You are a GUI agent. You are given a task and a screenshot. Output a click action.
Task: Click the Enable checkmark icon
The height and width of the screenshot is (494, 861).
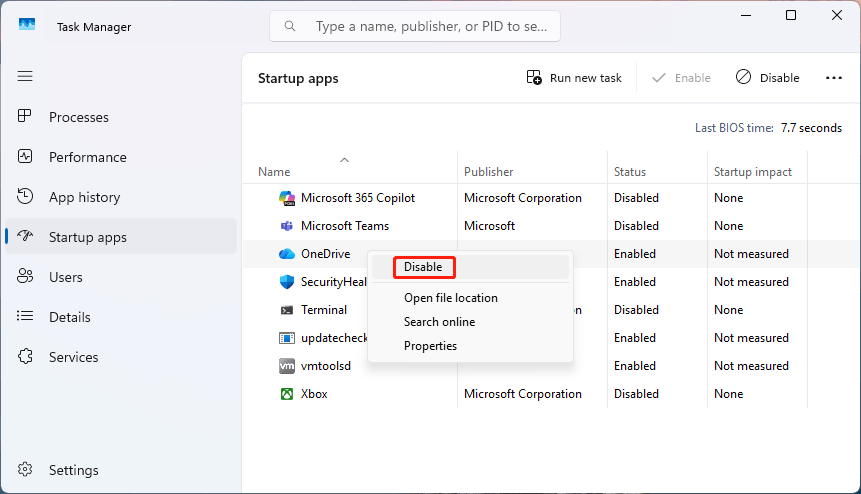[658, 77]
